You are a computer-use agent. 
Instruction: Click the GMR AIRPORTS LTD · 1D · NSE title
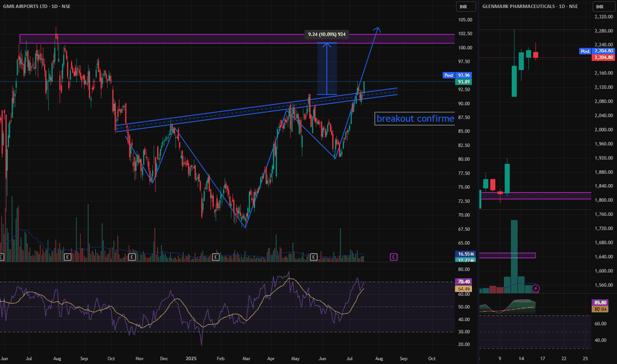pyautogui.click(x=36, y=7)
